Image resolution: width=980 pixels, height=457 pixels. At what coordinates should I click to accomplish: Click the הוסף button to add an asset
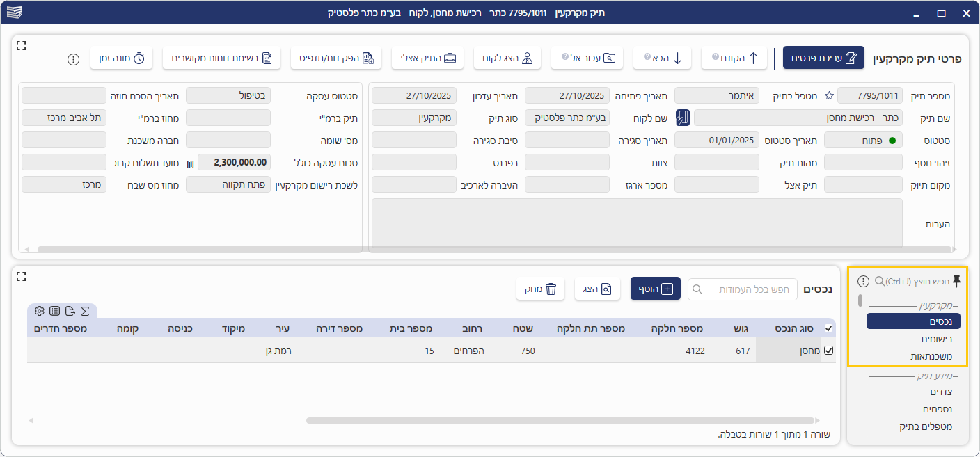click(x=655, y=289)
